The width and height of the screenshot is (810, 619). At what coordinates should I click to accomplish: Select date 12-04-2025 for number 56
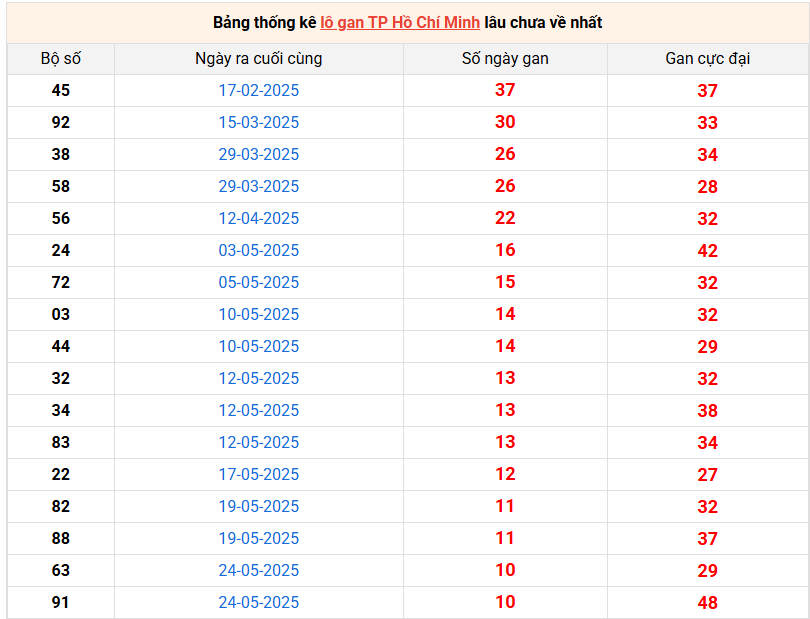pos(259,218)
